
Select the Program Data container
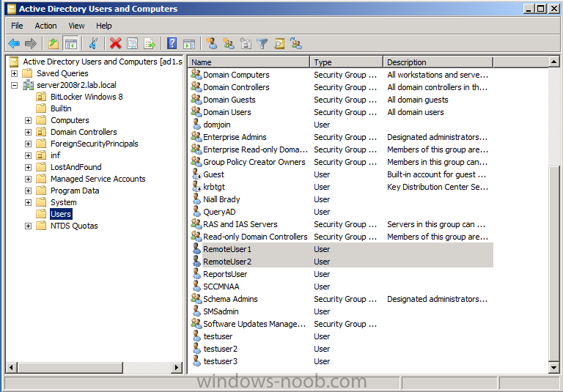pyautogui.click(x=75, y=191)
